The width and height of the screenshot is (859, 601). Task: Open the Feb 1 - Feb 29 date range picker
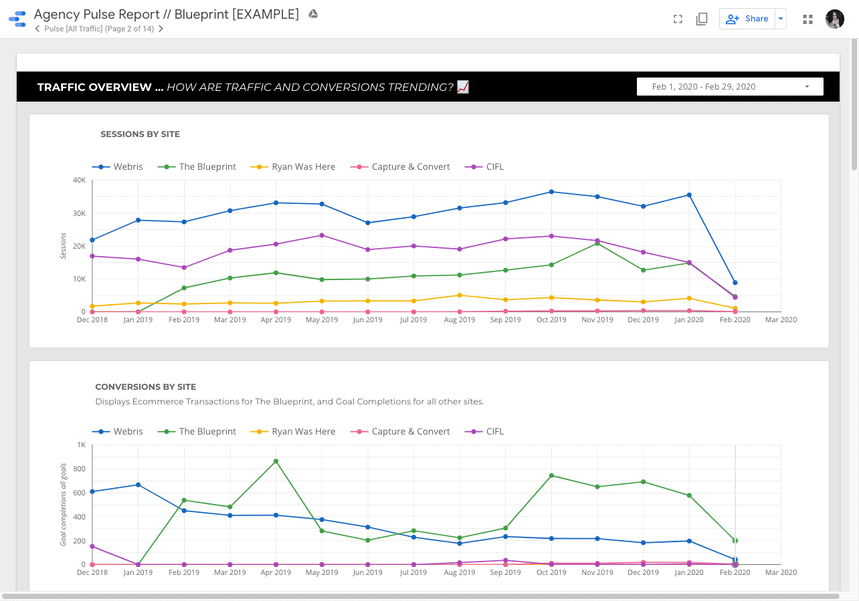(729, 86)
